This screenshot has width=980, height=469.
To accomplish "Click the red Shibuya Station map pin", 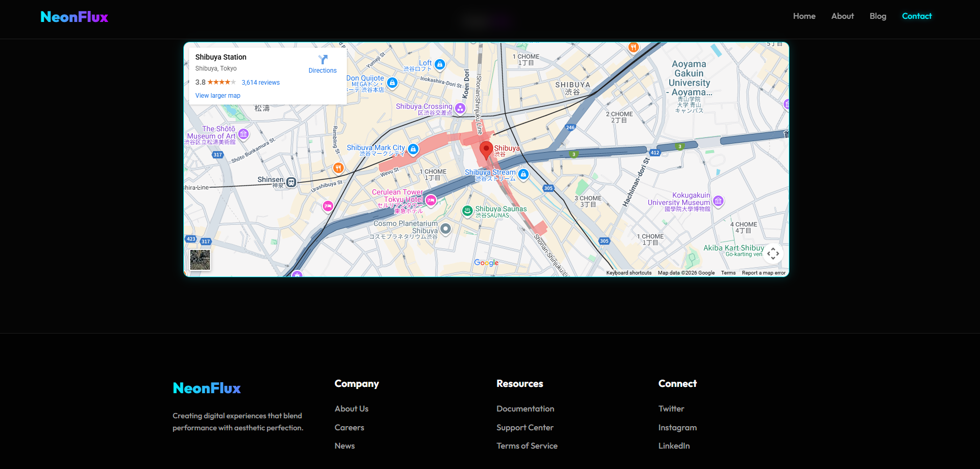I will click(486, 150).
